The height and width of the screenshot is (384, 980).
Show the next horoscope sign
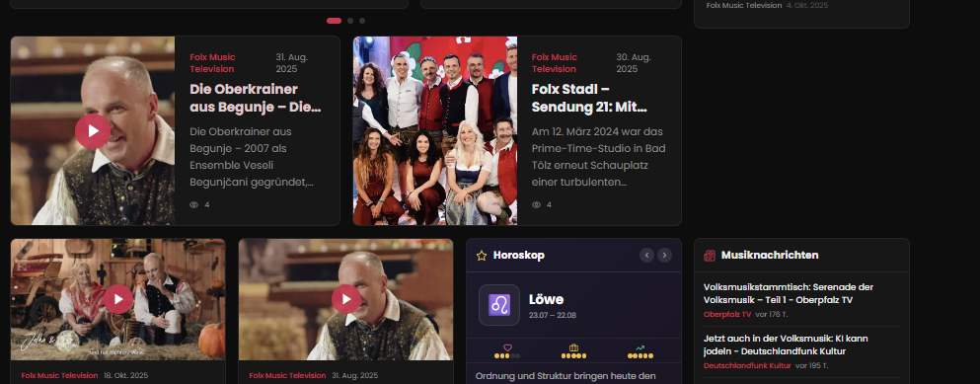click(664, 255)
